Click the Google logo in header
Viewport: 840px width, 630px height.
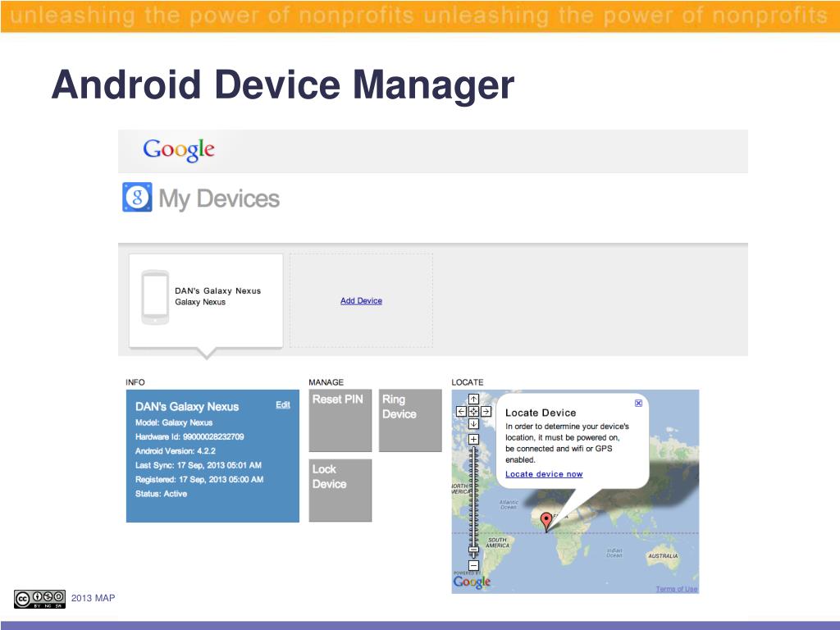click(x=179, y=150)
